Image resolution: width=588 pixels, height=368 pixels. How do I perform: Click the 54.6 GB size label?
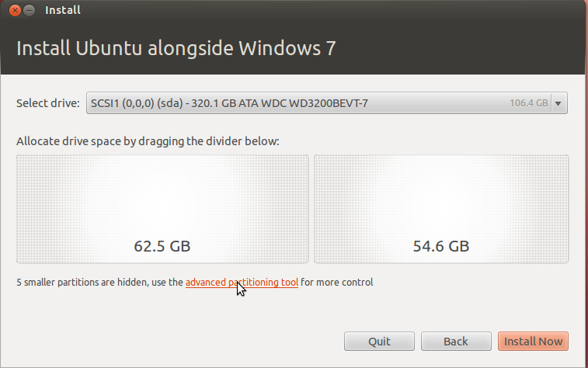click(440, 247)
